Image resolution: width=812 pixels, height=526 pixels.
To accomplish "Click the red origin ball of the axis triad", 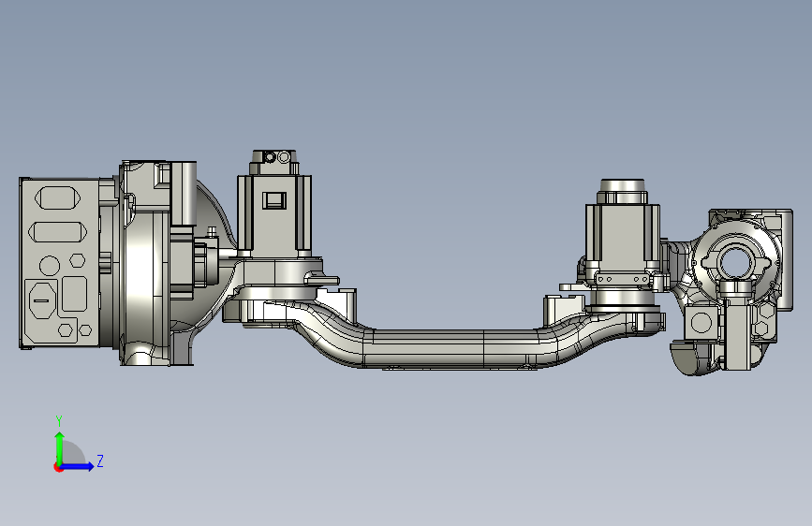I will pyautogui.click(x=58, y=467).
